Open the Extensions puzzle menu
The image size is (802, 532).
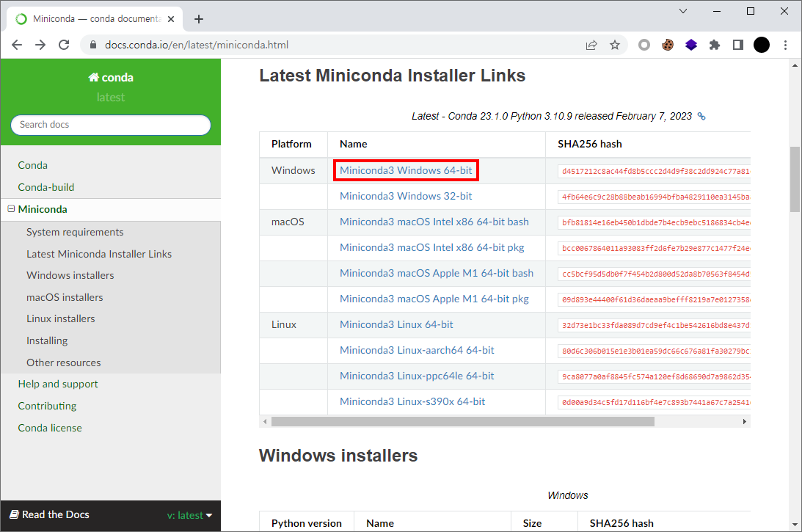715,45
